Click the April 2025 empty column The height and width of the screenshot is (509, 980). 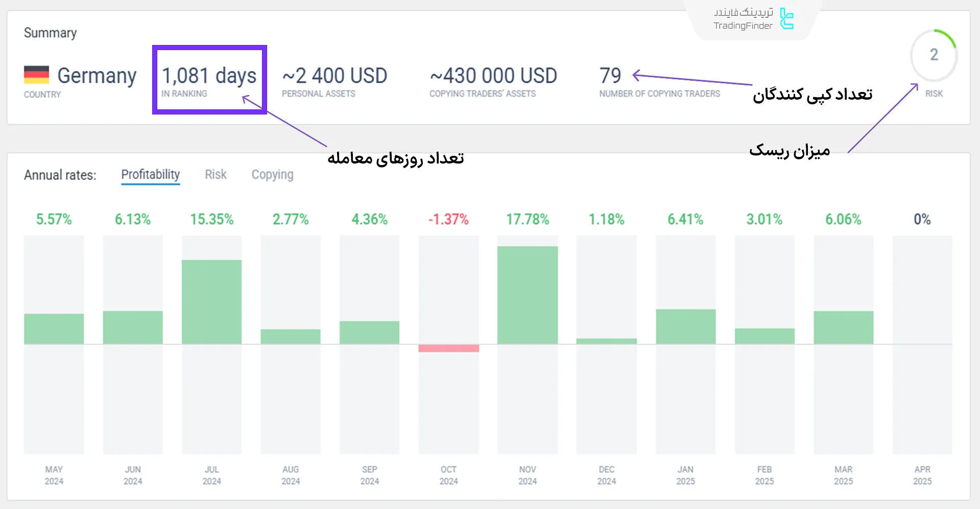coord(922,342)
